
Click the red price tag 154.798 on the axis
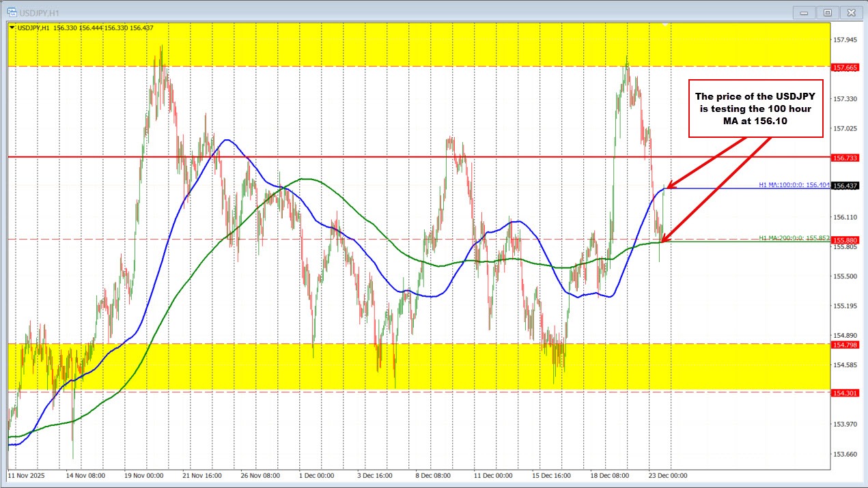[845, 345]
